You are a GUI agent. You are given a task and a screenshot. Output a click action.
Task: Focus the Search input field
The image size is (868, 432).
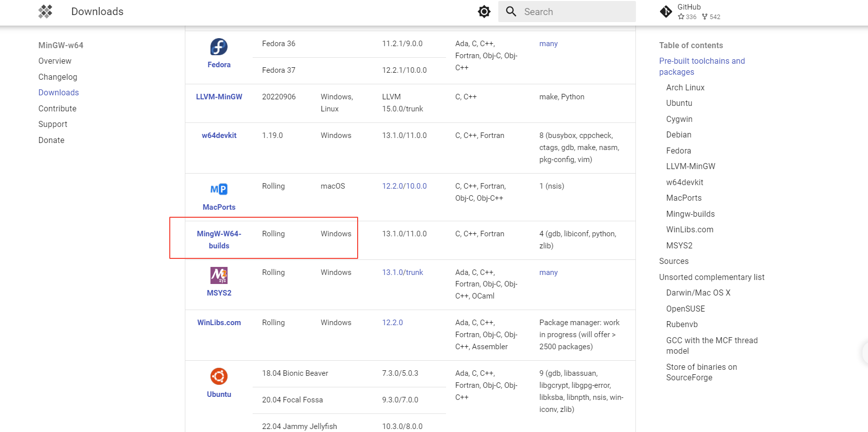pos(567,12)
